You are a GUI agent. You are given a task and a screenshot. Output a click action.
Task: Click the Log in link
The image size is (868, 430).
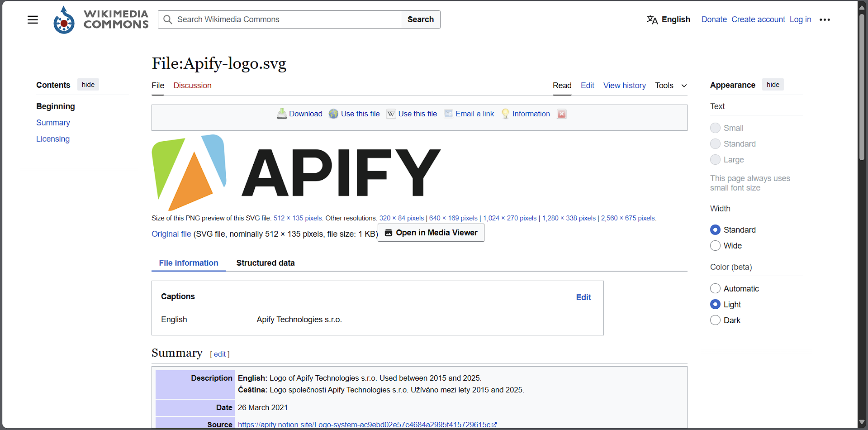click(x=800, y=19)
